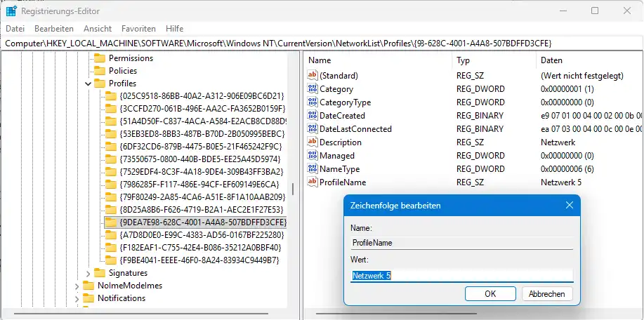
Task: Click the Registry Editor app icon in title bar
Action: click(11, 11)
